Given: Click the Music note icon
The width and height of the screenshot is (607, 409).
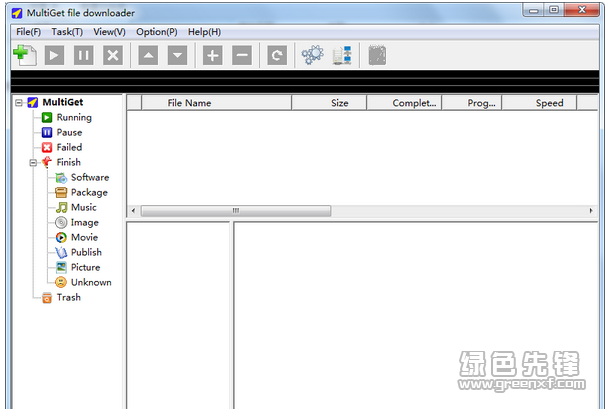Looking at the screenshot, I should (x=61, y=207).
